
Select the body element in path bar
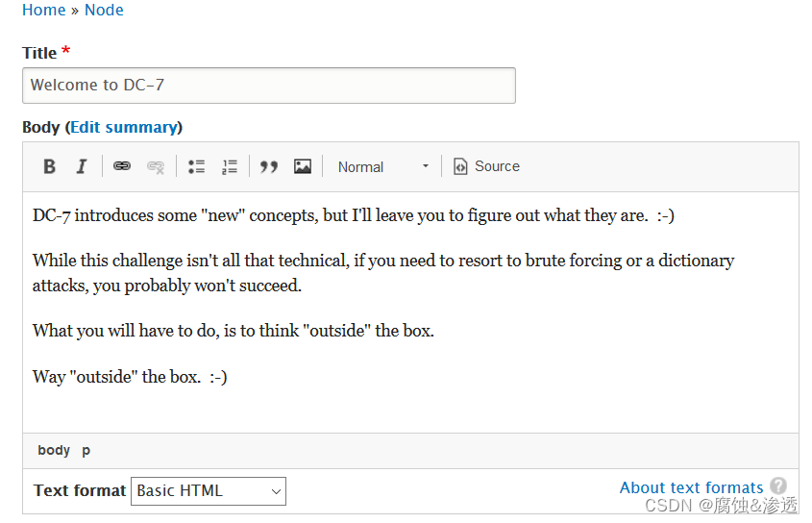click(54, 450)
